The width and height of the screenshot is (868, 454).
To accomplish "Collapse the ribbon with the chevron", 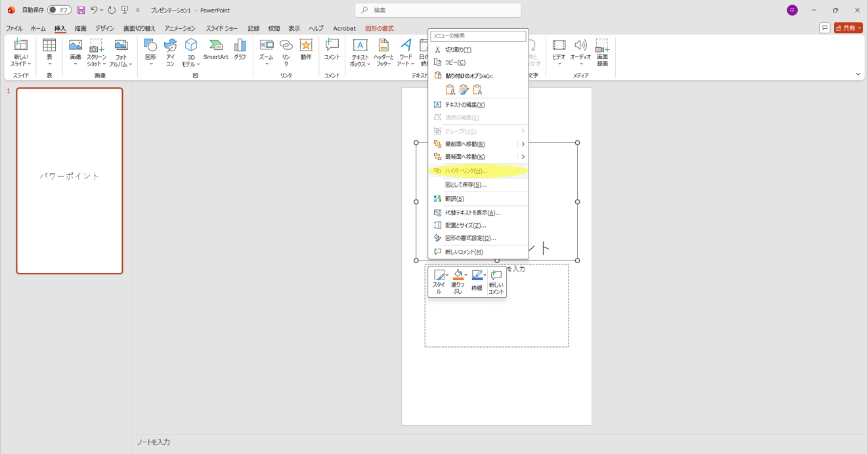I will [x=857, y=74].
